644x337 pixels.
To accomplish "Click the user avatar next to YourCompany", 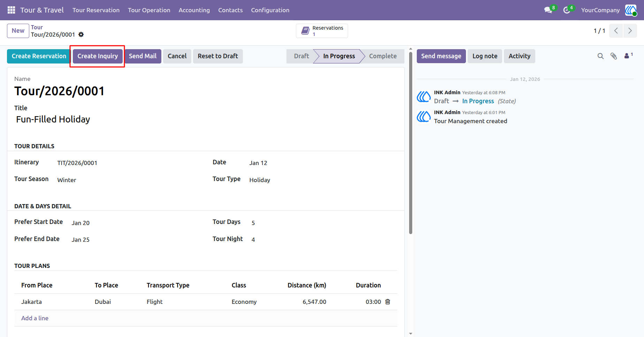I will pos(631,10).
